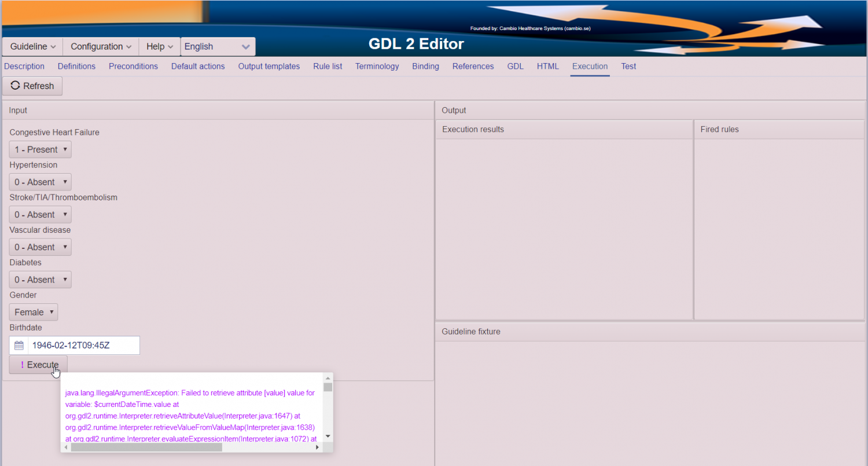
Task: Click the Congestive Heart Failure label
Action: [x=54, y=132]
